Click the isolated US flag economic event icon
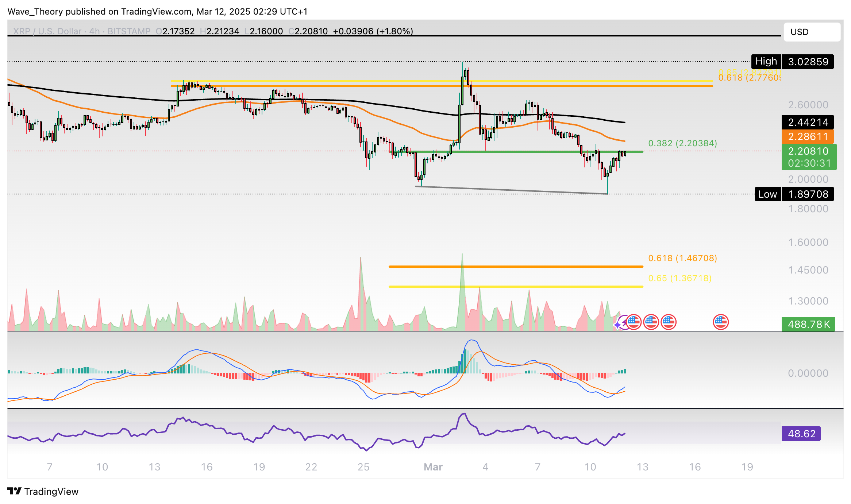 coord(721,322)
